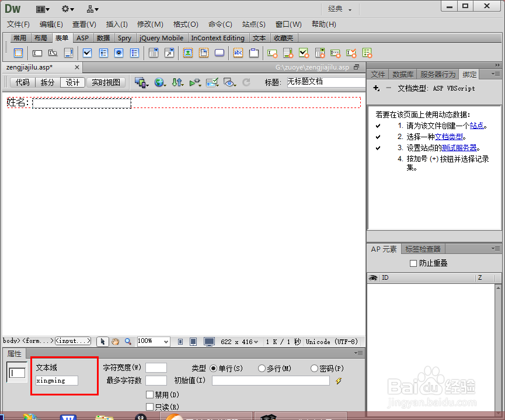Click the eye visibility column in AP Elements
This screenshot has width=505, height=420.
373,278
